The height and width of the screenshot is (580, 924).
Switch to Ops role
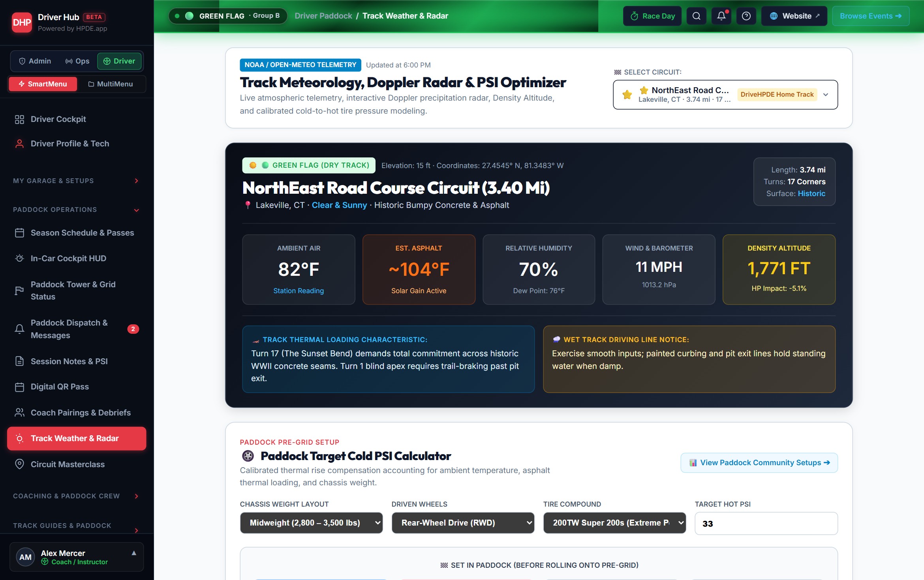(77, 61)
